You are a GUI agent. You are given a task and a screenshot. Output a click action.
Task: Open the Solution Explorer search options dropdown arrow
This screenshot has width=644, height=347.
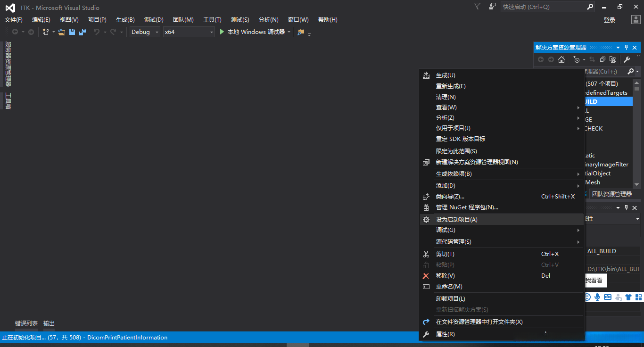click(x=637, y=72)
